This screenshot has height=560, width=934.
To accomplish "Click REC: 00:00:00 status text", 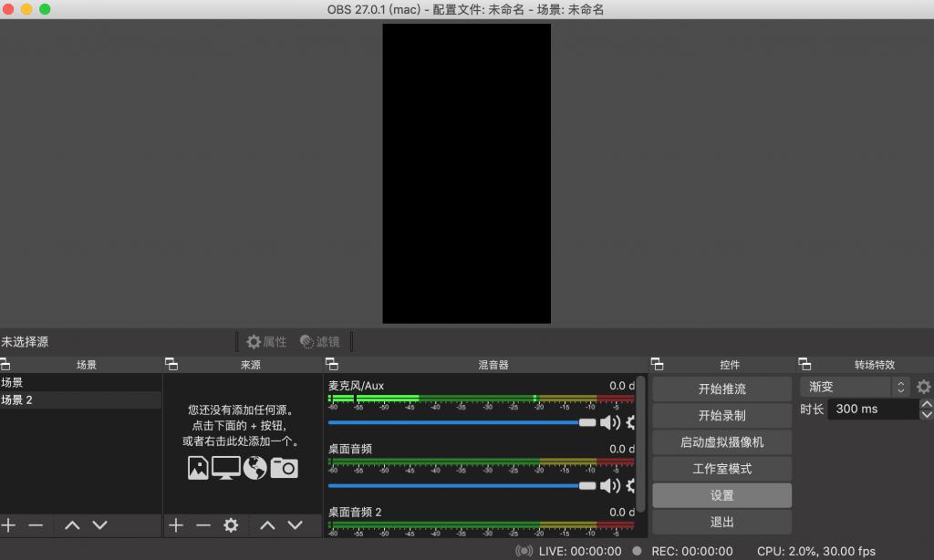I will pyautogui.click(x=692, y=551).
